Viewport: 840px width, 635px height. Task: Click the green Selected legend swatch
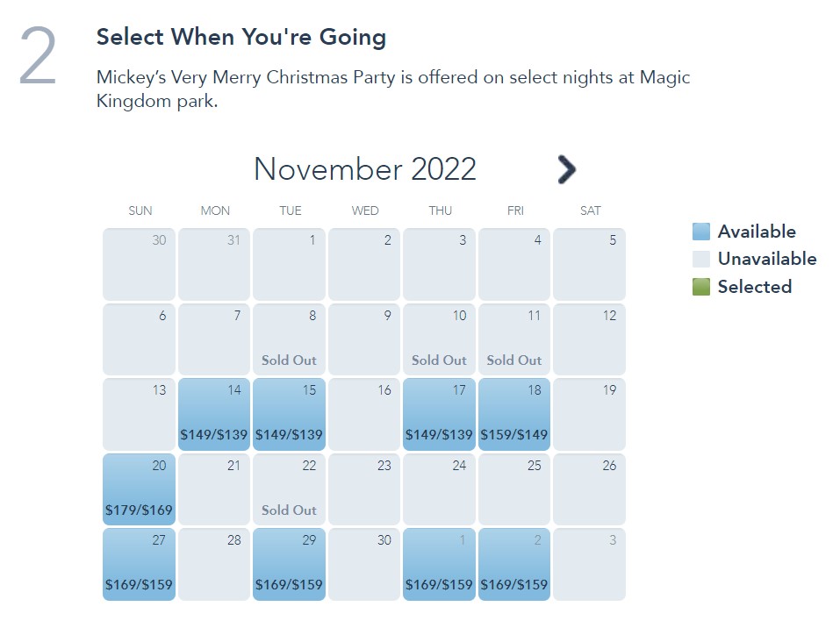pos(700,287)
